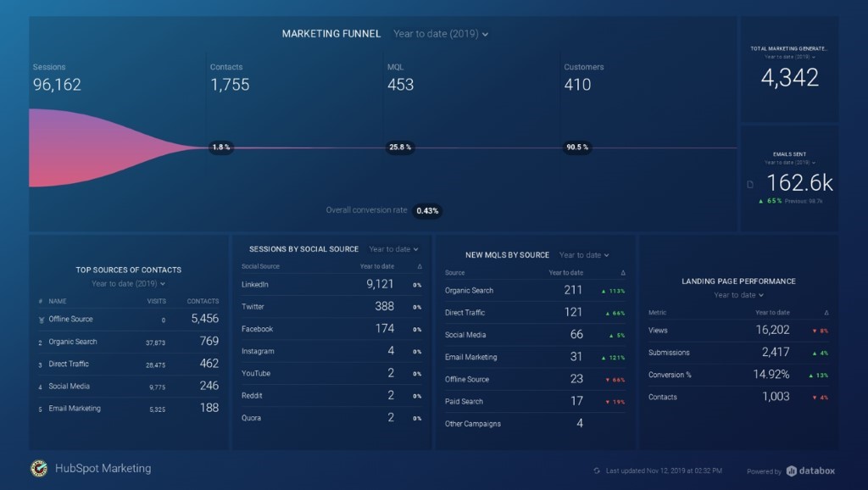The image size is (868, 490).
Task: Open the Total Marketing Generated date dropdown
Action: tap(789, 57)
